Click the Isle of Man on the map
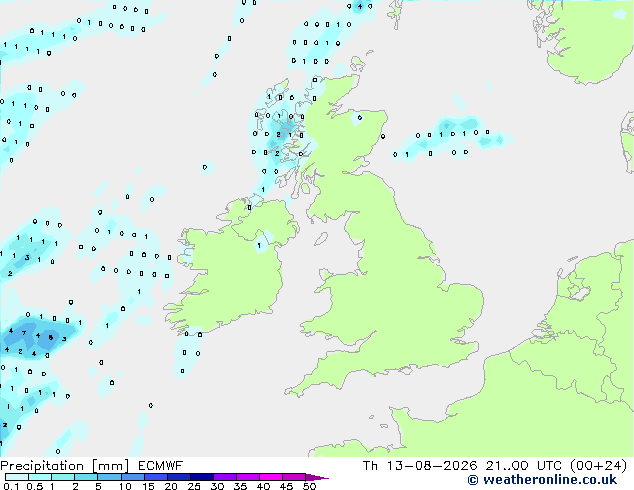The image size is (634, 490). coord(321,239)
